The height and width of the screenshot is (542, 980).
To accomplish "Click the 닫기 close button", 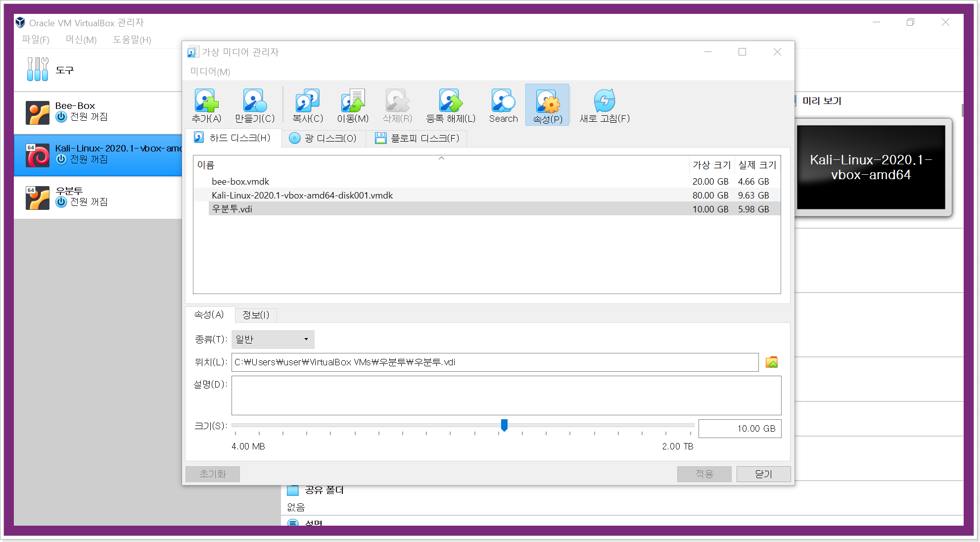I will click(763, 474).
